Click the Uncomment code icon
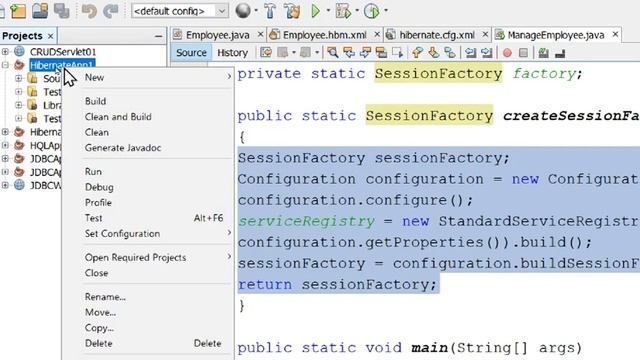Screen dimensions: 640x360 coord(560,53)
